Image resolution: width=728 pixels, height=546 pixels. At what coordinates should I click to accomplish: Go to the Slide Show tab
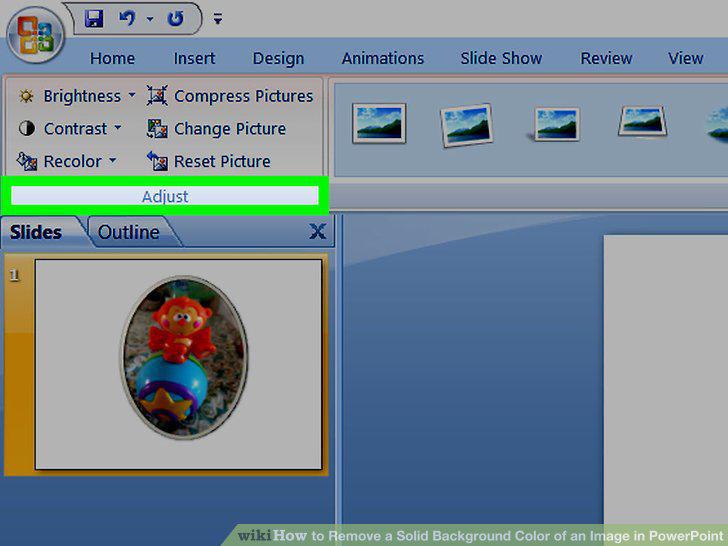[x=501, y=58]
